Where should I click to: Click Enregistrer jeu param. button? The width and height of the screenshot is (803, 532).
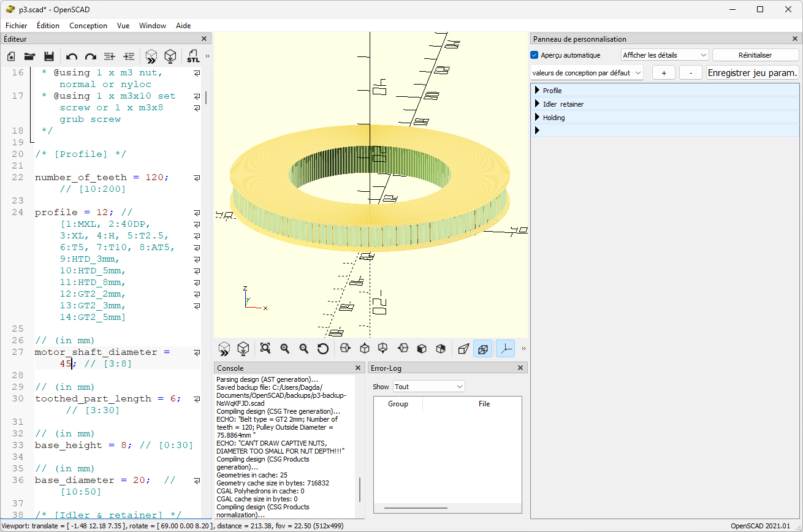pos(753,73)
